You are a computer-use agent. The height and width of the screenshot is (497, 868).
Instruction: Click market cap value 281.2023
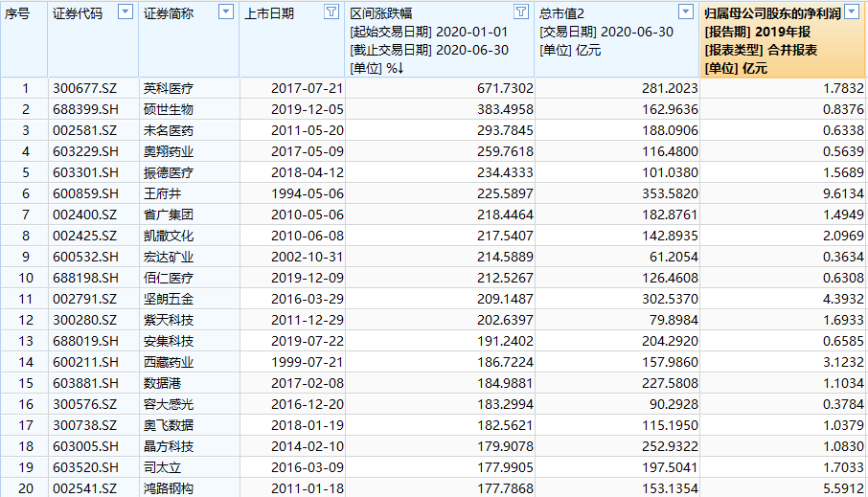coord(670,88)
